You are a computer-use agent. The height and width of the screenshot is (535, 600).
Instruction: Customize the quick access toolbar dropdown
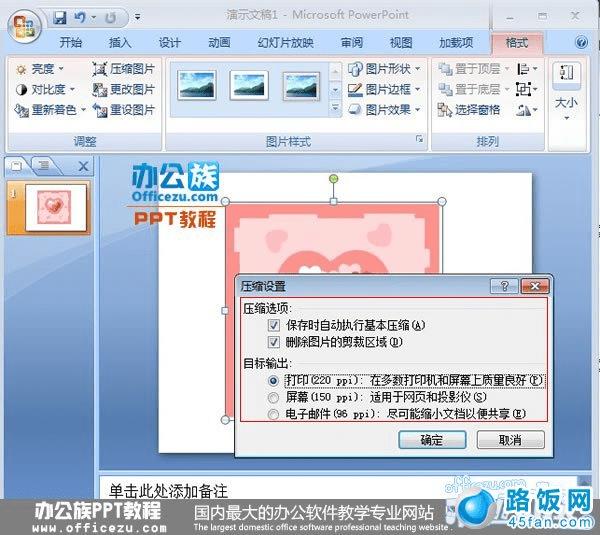tap(137, 17)
